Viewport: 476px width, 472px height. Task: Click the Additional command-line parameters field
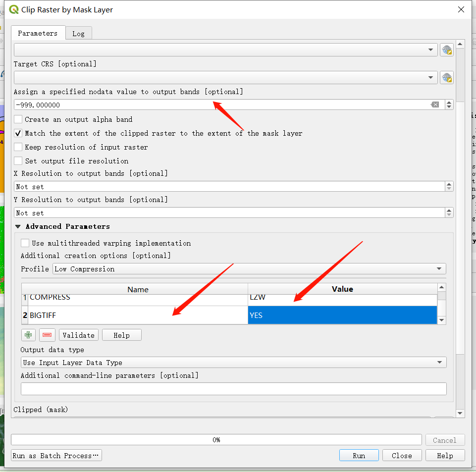click(x=233, y=389)
